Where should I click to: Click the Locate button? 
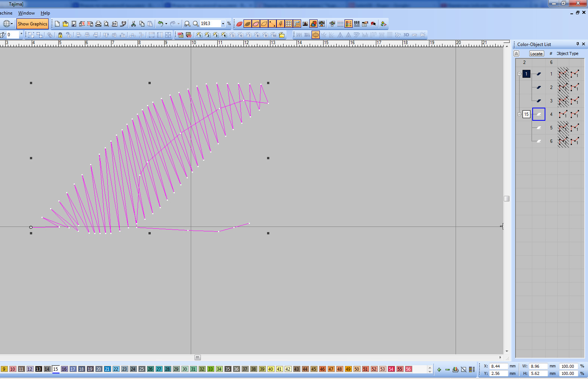[x=536, y=54]
